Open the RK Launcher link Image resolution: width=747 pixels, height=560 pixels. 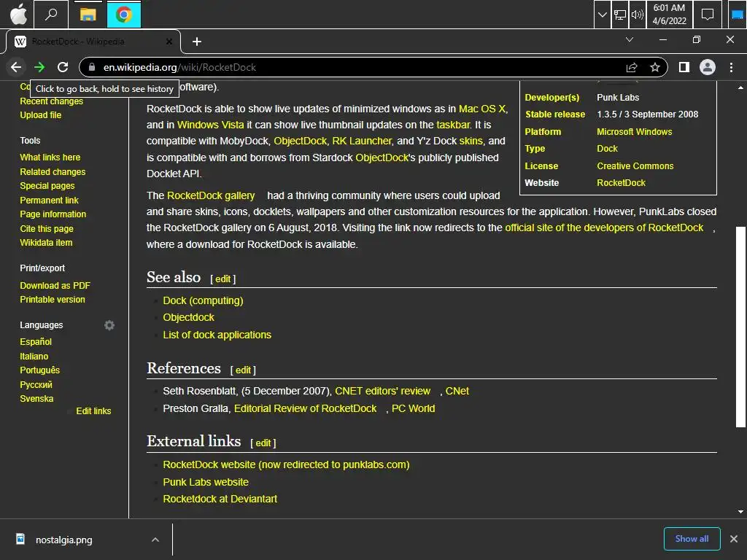coord(362,141)
